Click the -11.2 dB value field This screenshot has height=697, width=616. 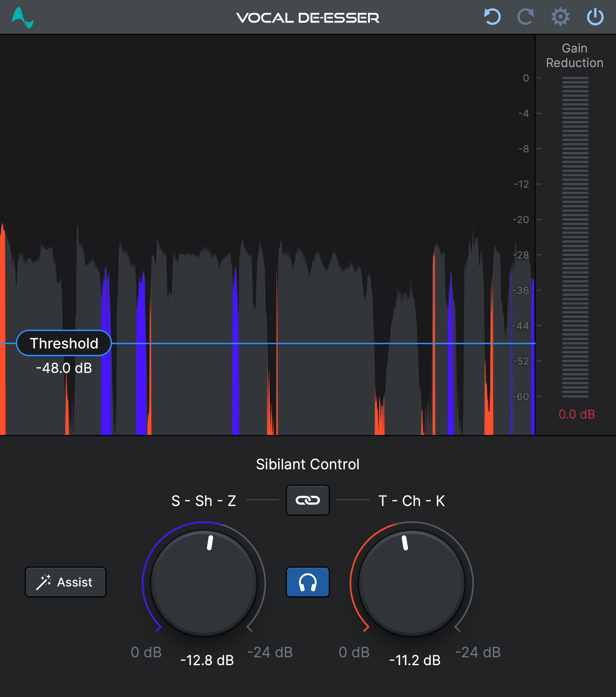click(414, 661)
